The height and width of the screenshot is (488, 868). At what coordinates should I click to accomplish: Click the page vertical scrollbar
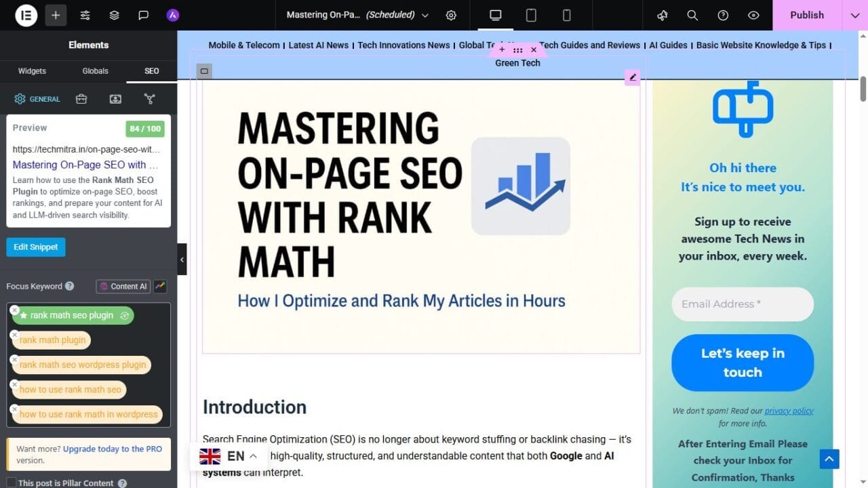tap(863, 88)
